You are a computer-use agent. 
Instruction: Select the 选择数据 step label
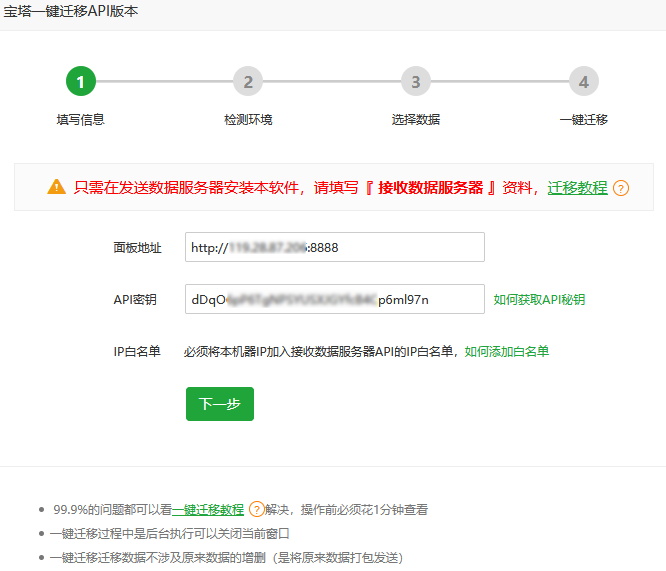415,120
